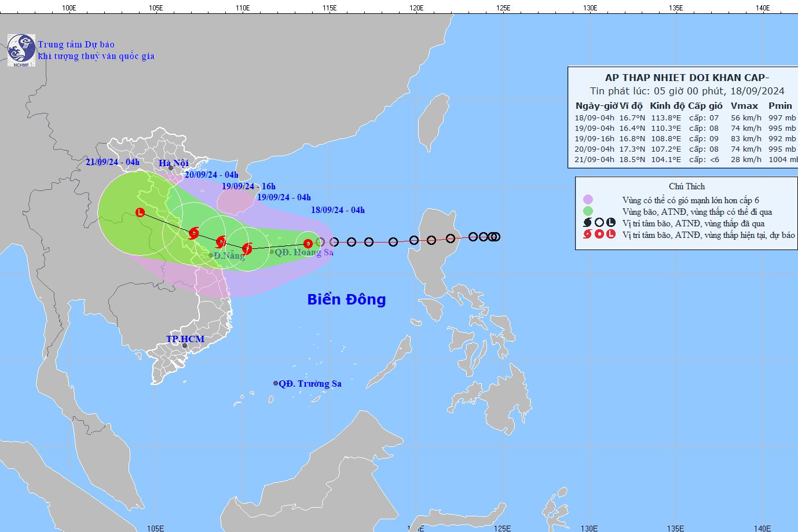Click the QĐ. Trường Sa location dot
The width and height of the screenshot is (798, 532).
pos(276,383)
